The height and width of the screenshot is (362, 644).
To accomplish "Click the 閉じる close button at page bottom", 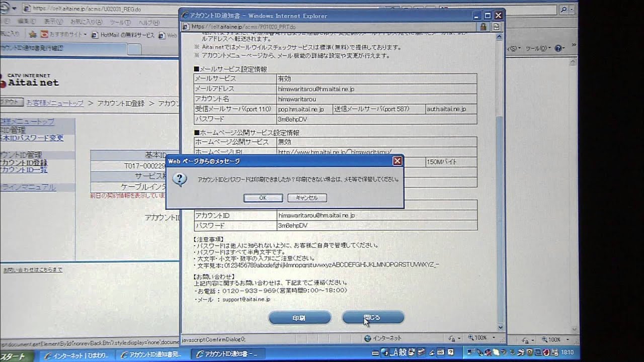I will point(373,318).
